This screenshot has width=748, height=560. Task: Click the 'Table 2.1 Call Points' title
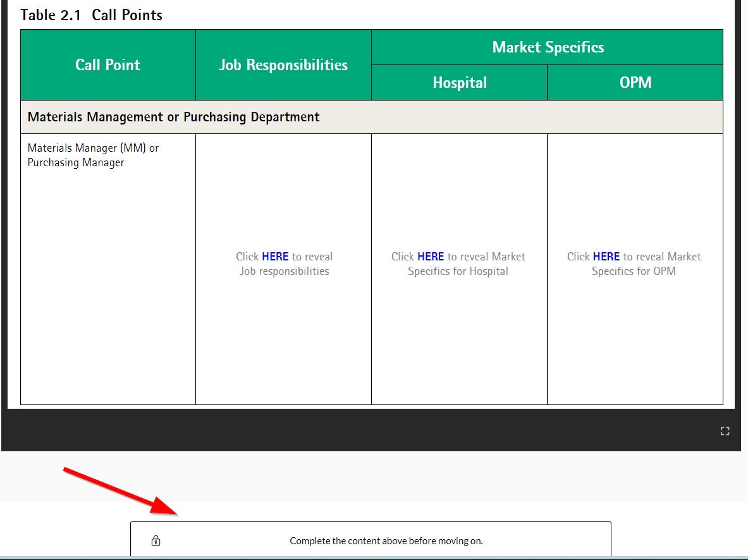(91, 15)
